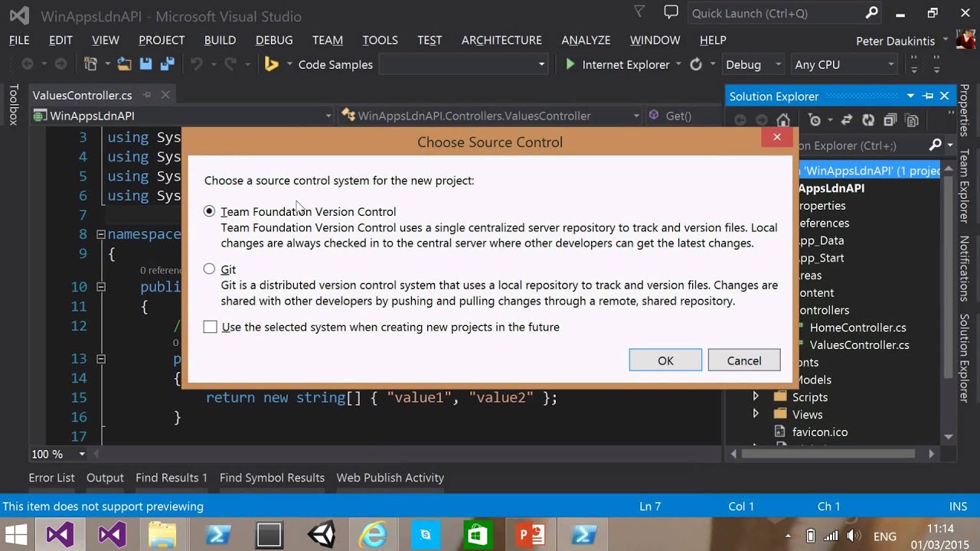Screen dimensions: 980x551
Task: Open the Debug configuration dropdown
Action: [x=778, y=64]
